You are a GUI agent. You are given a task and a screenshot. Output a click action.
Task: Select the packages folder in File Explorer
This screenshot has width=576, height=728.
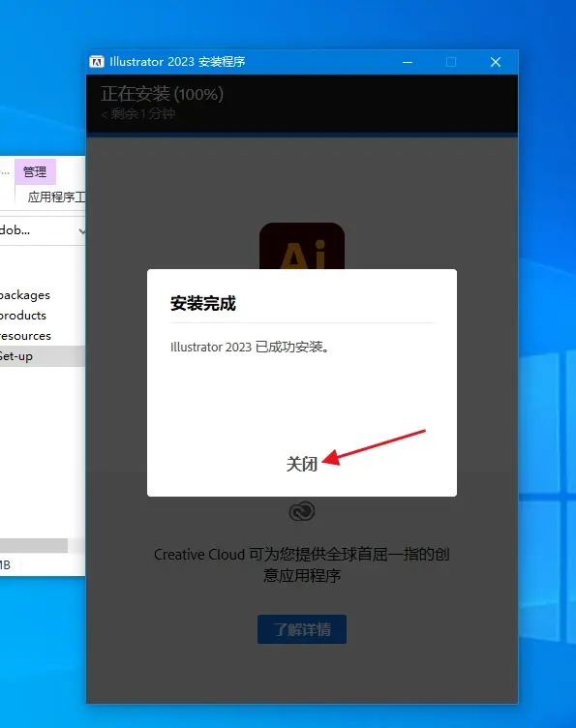point(25,295)
